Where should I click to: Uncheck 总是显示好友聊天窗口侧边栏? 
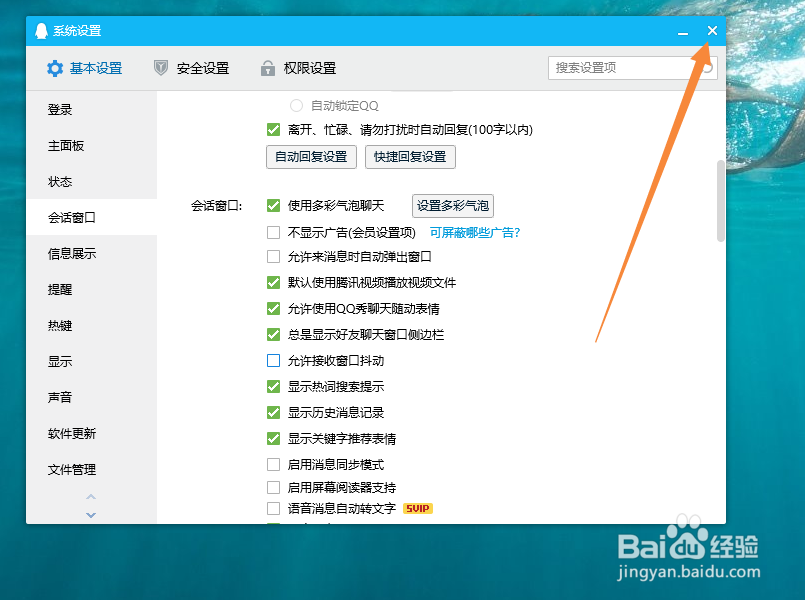coord(274,335)
